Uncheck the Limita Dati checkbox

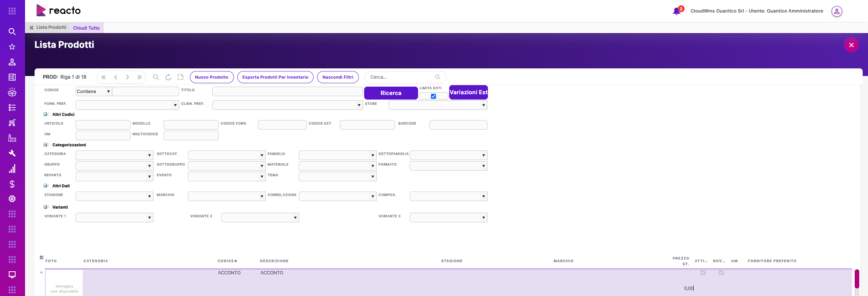point(433,96)
